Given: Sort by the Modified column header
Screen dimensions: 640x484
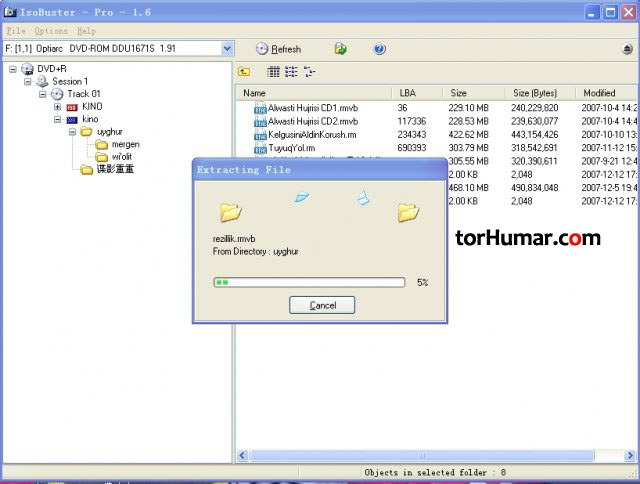Looking at the screenshot, I should (x=607, y=93).
